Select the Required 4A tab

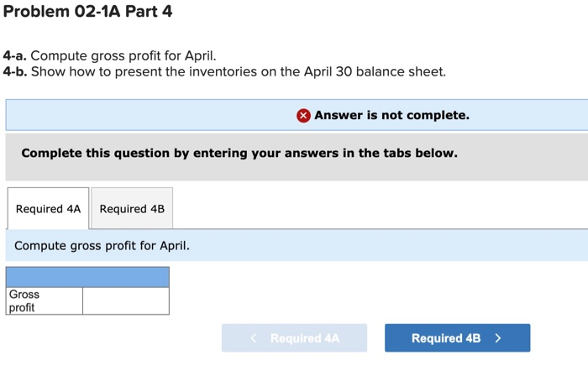pyautogui.click(x=48, y=208)
